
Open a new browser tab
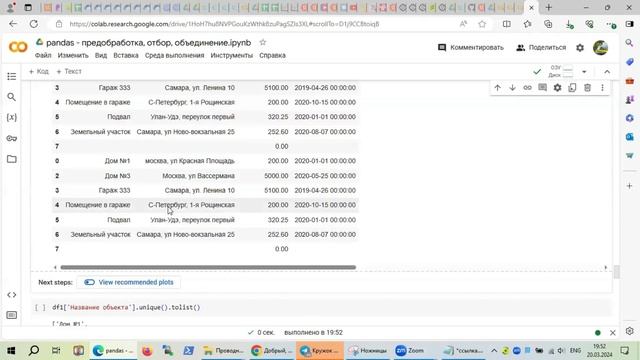(x=549, y=7)
